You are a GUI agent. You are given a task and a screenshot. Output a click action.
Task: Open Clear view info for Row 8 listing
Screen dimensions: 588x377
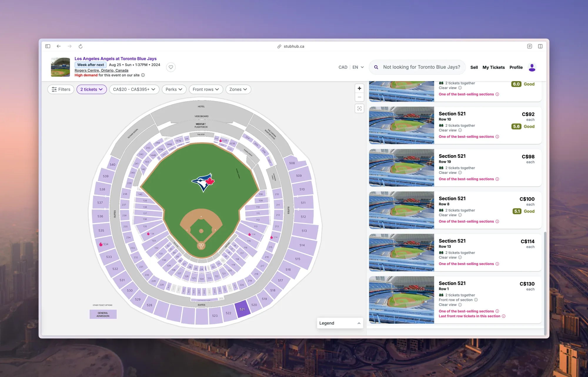point(460,215)
